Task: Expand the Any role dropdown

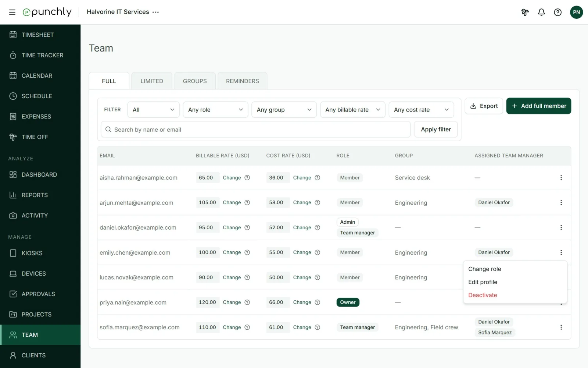Action: [215, 110]
